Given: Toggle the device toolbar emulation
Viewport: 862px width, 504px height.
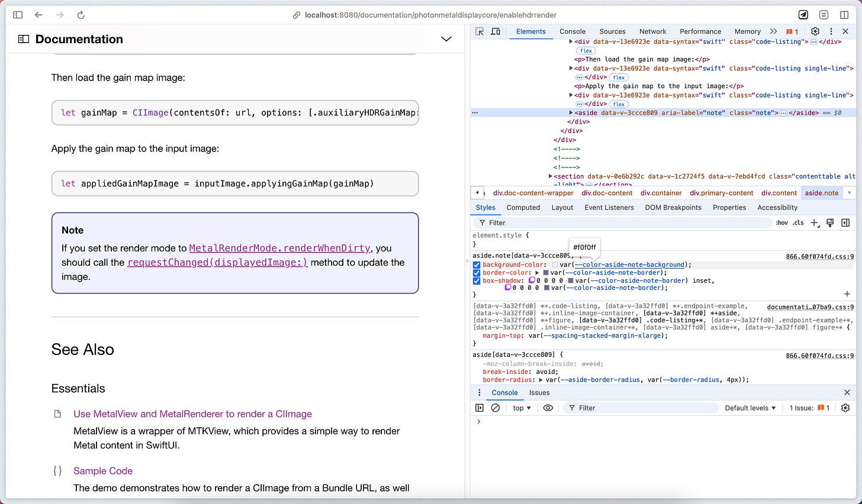Looking at the screenshot, I should (x=496, y=31).
